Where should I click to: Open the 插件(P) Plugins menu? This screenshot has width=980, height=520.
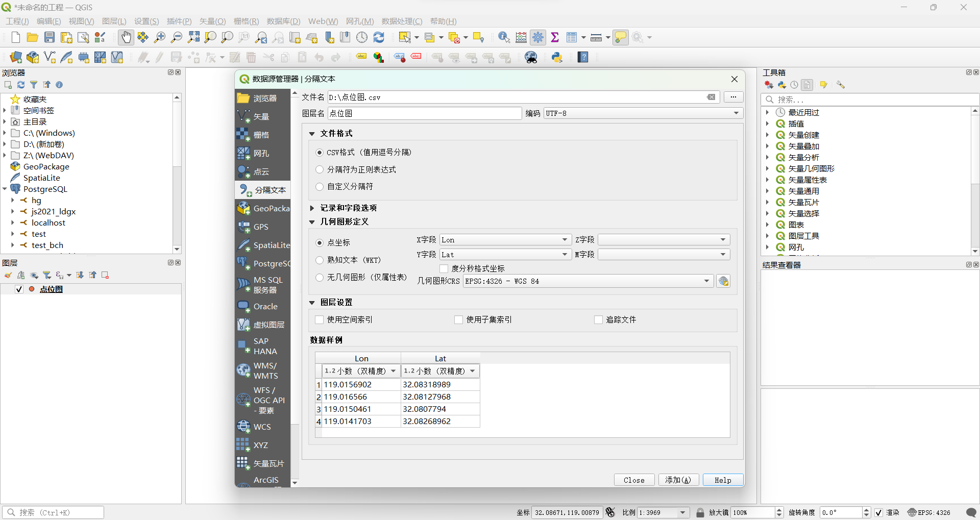(179, 21)
